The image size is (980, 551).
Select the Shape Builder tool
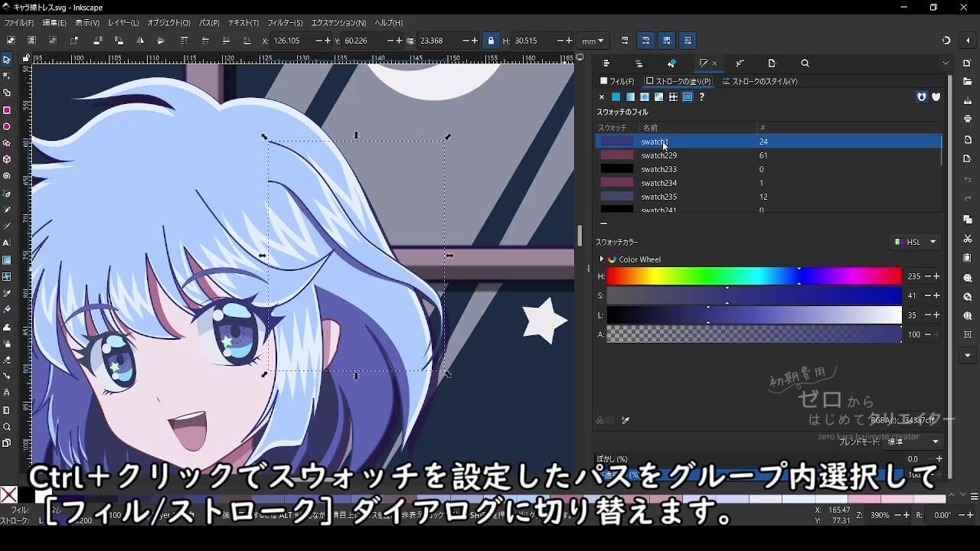pyautogui.click(x=7, y=93)
